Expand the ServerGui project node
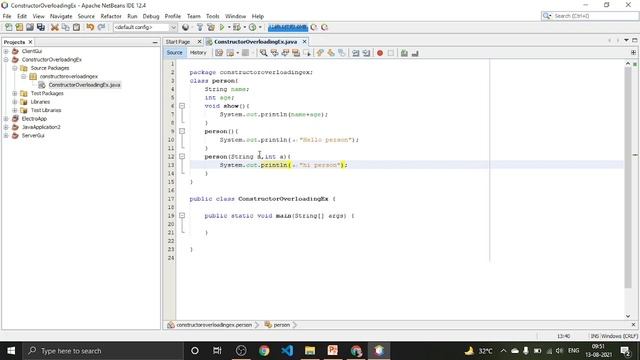 point(6,136)
